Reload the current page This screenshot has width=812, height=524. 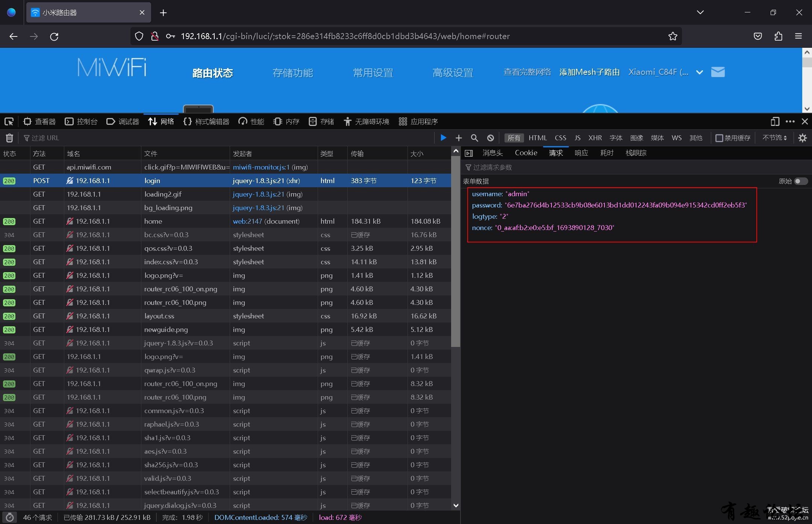click(x=54, y=36)
